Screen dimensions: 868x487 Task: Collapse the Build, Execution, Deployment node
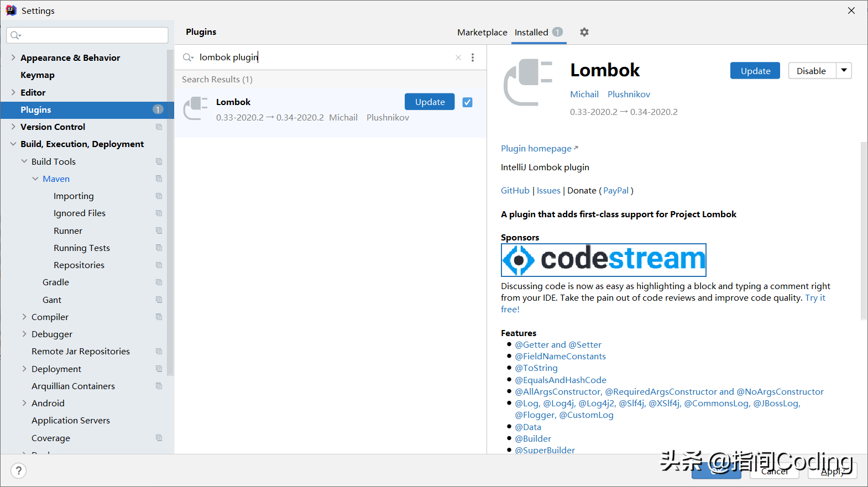(x=13, y=144)
